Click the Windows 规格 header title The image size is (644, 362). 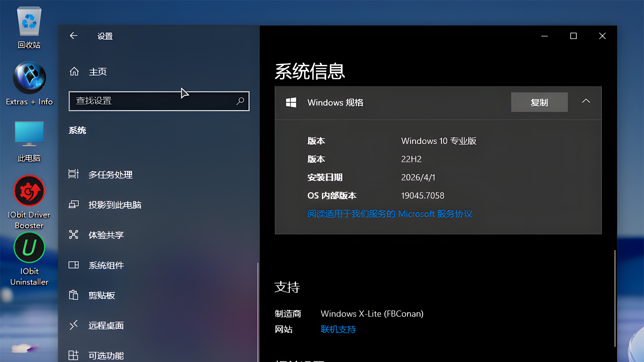pos(335,102)
